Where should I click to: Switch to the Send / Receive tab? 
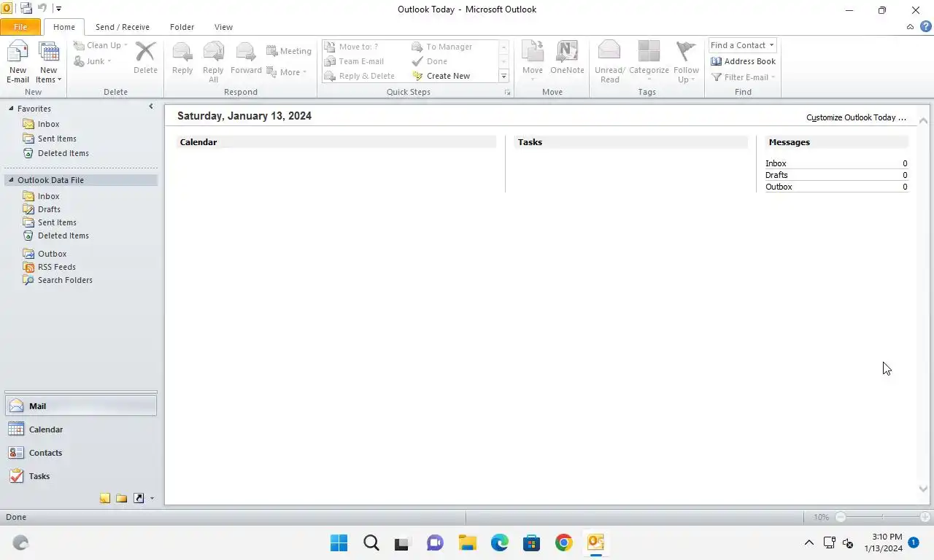pyautogui.click(x=123, y=27)
